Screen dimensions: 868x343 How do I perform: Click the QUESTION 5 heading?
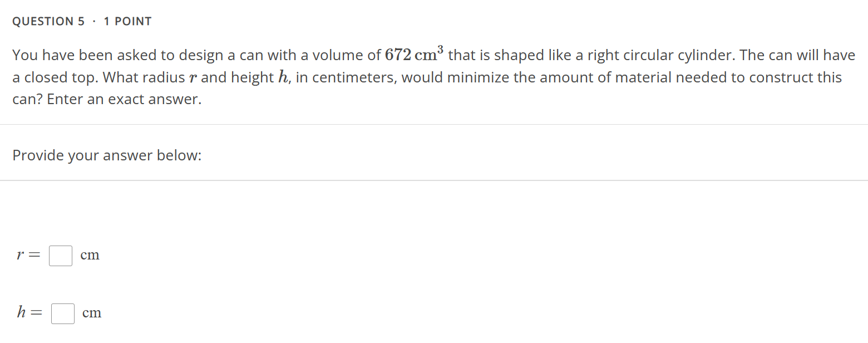(x=48, y=21)
